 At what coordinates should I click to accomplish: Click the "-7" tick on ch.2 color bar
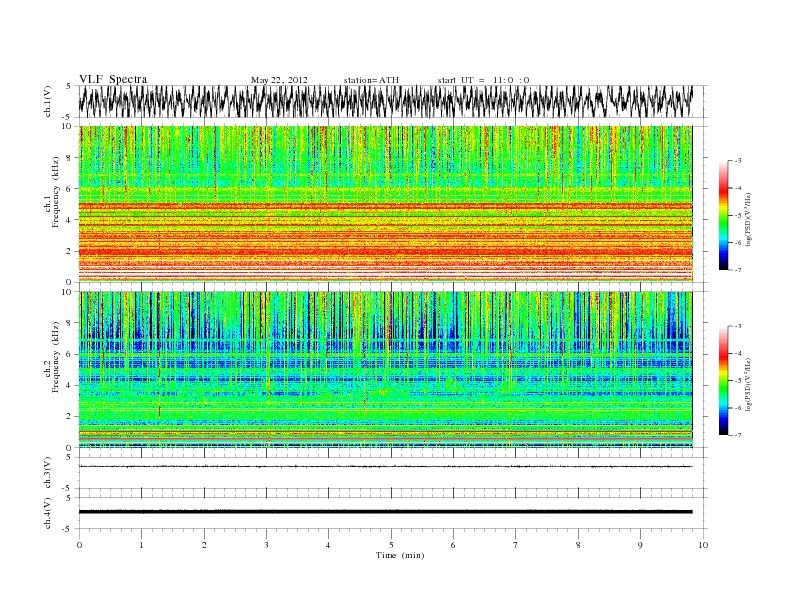737,435
